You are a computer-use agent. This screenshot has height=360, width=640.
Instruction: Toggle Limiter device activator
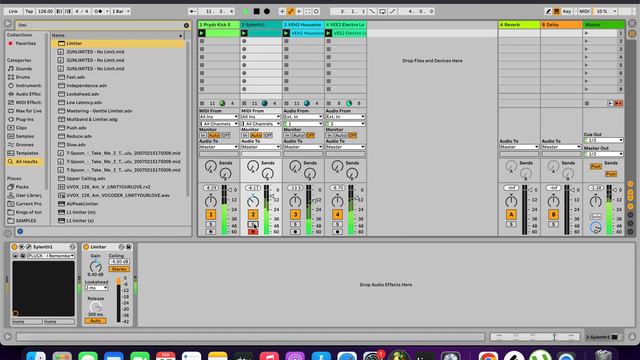point(86,247)
